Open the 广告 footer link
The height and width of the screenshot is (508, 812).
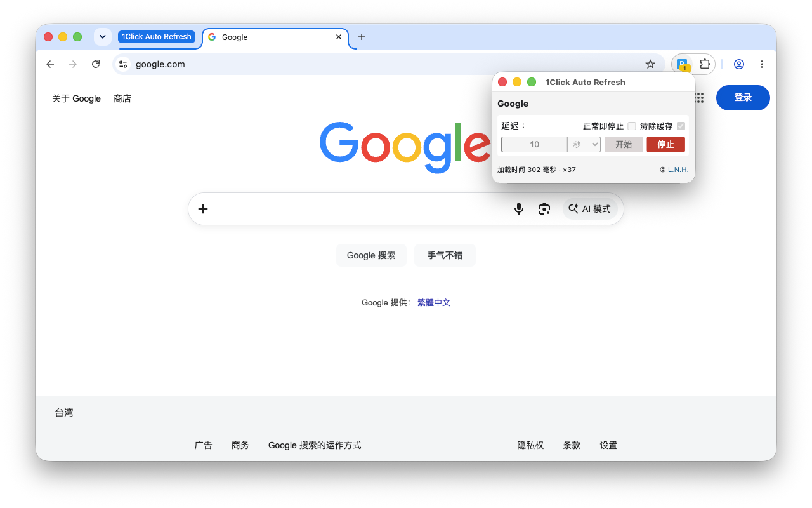click(x=204, y=445)
